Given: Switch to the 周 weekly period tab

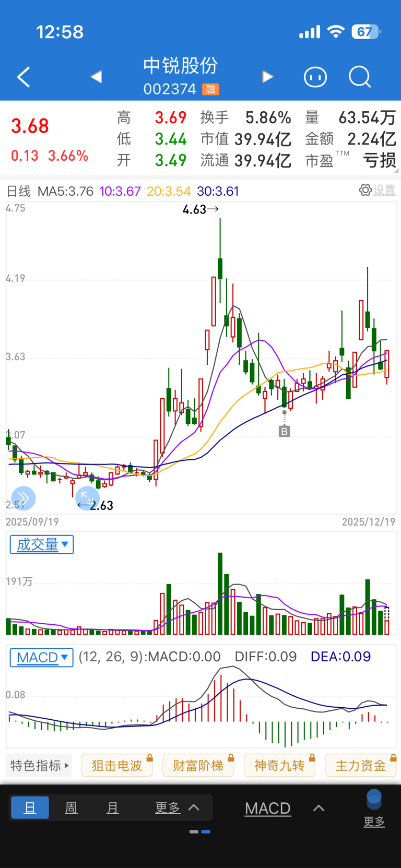Looking at the screenshot, I should coord(71,808).
